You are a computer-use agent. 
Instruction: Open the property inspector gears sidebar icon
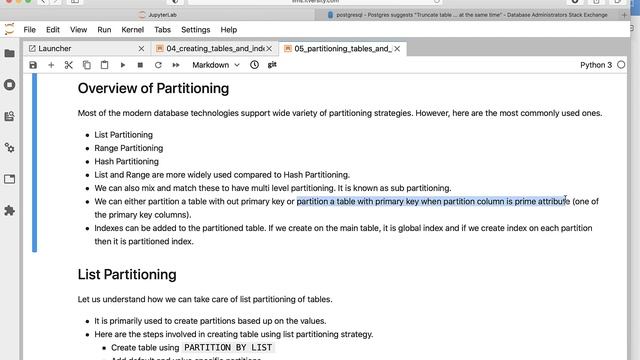click(x=9, y=148)
